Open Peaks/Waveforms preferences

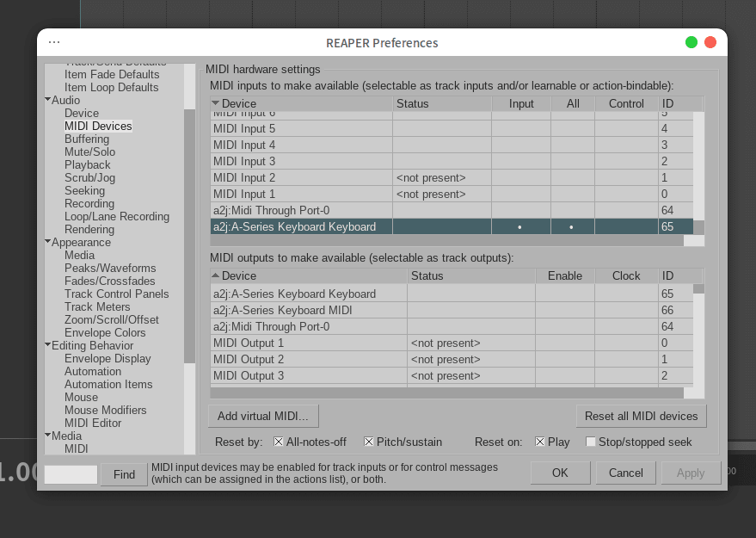coord(110,269)
